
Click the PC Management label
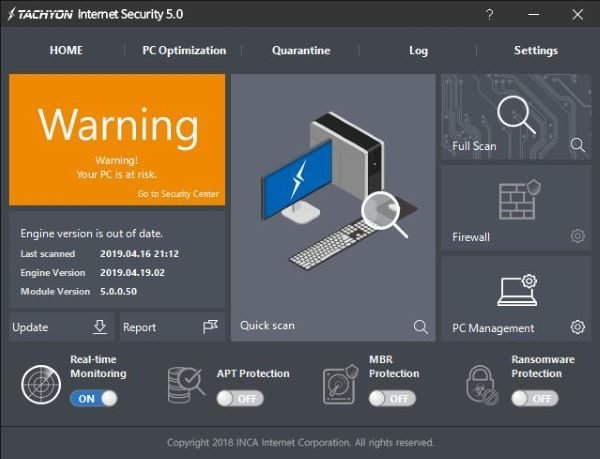coord(493,328)
